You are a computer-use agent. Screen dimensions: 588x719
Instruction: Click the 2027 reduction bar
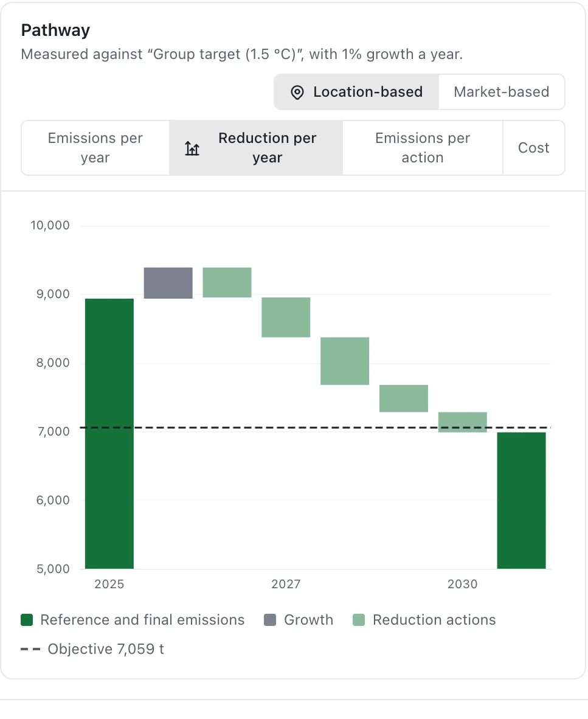pyautogui.click(x=286, y=318)
